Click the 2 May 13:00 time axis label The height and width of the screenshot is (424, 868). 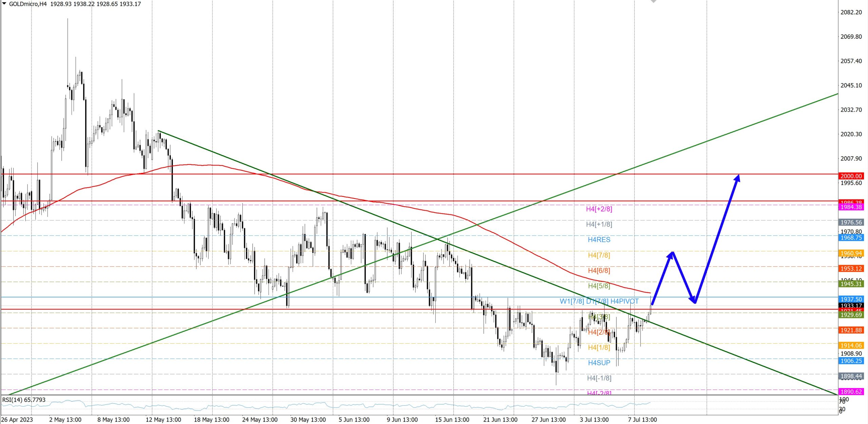click(x=65, y=420)
